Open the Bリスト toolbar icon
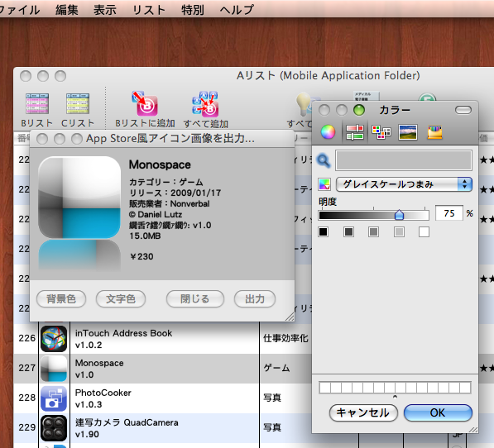The width and height of the screenshot is (494, 448). pyautogui.click(x=37, y=104)
